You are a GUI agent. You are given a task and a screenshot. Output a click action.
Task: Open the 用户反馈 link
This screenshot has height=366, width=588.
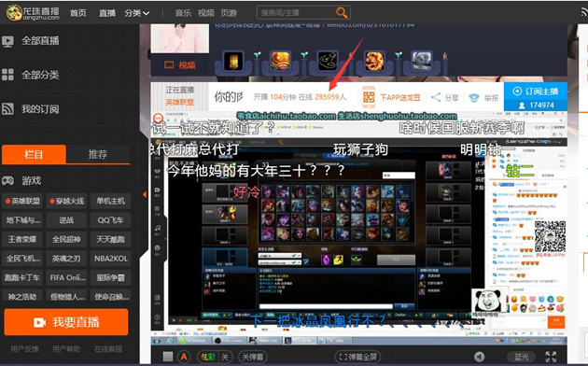[x=24, y=349]
